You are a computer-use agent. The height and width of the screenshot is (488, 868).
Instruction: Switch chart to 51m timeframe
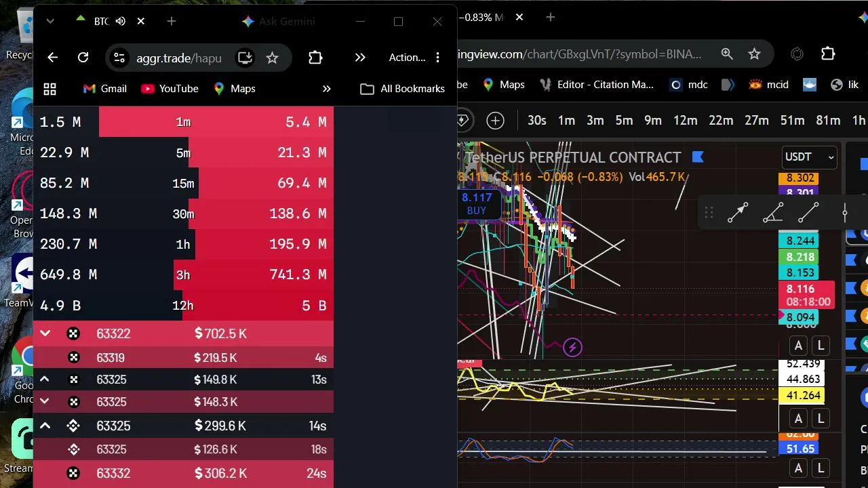point(792,121)
